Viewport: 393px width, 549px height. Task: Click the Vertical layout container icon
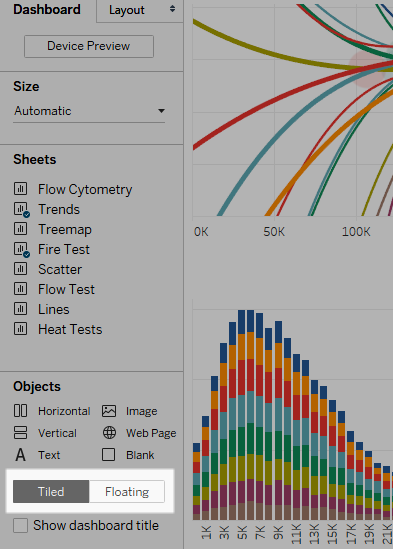(x=20, y=433)
